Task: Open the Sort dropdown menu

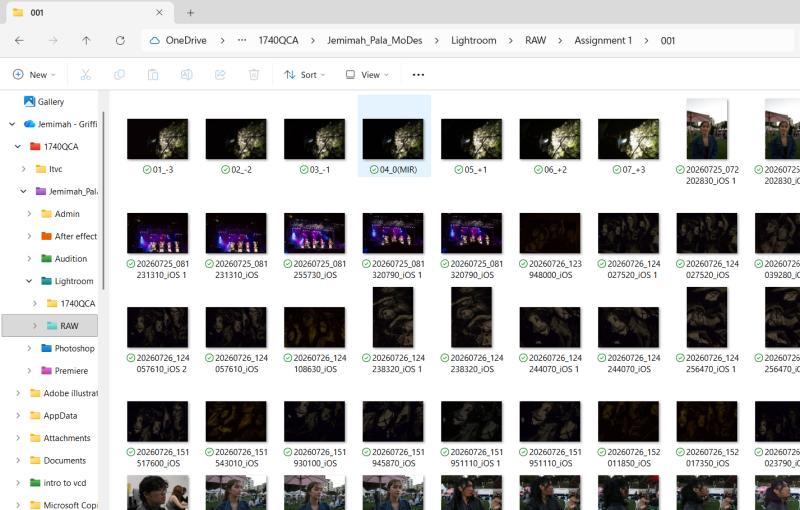Action: click(304, 74)
